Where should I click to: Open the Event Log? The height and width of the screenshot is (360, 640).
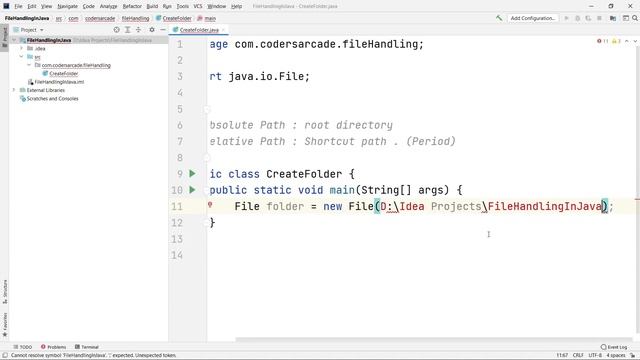click(614, 347)
